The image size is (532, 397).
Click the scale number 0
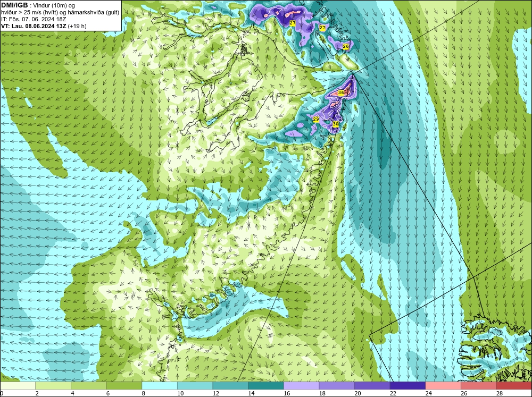click(x=2, y=393)
